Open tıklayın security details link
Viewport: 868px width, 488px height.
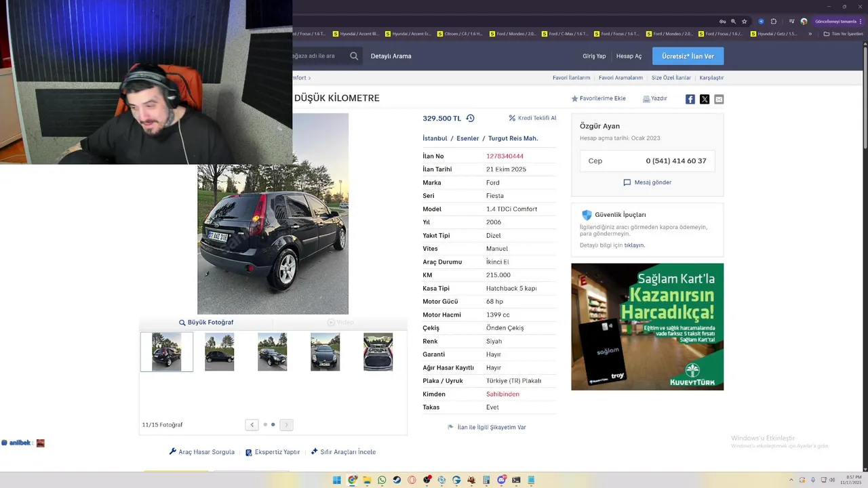pyautogui.click(x=635, y=245)
